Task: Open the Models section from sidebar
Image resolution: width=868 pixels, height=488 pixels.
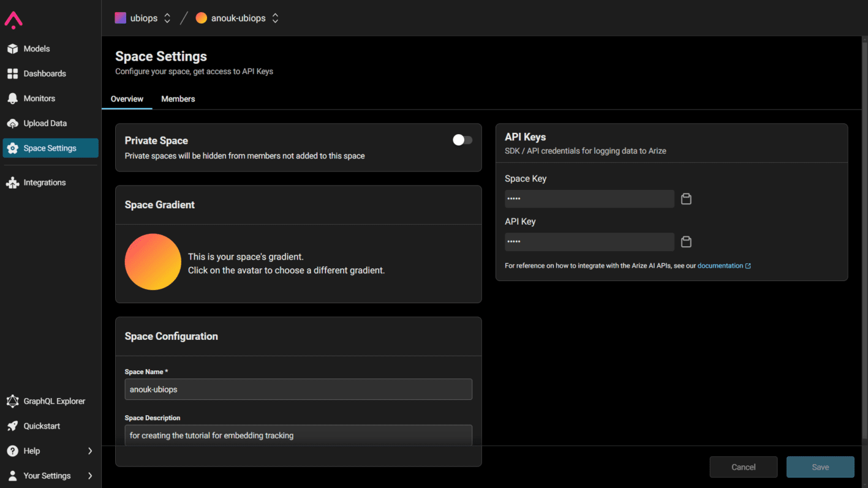Action: pyautogui.click(x=37, y=48)
